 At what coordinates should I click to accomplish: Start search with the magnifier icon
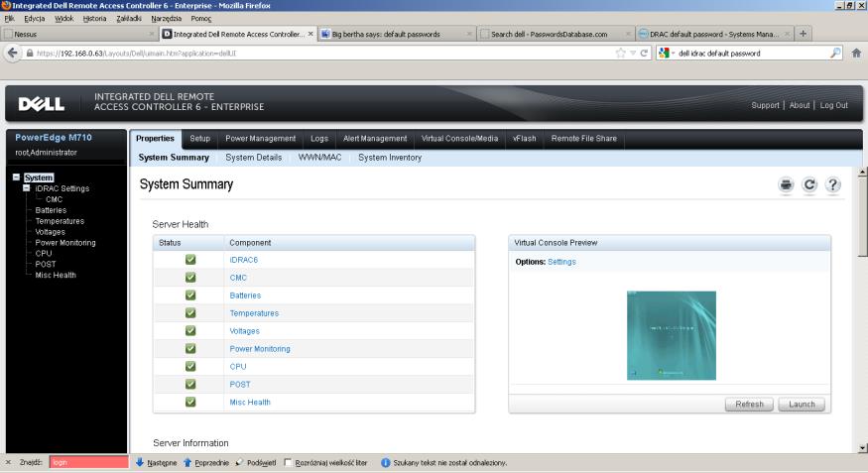835,54
